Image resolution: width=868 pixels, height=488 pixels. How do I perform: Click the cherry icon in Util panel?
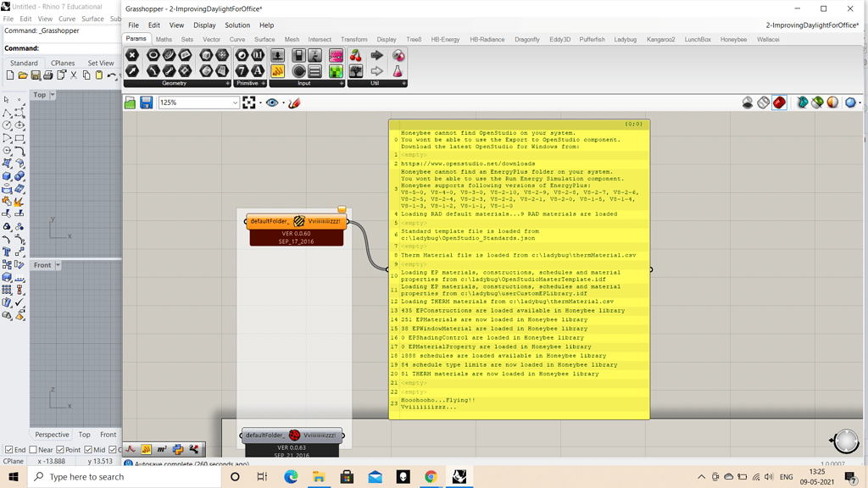[356, 55]
